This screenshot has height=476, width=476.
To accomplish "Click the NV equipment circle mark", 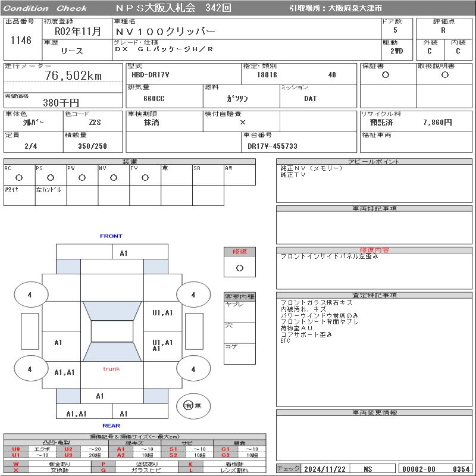I will point(114,177).
